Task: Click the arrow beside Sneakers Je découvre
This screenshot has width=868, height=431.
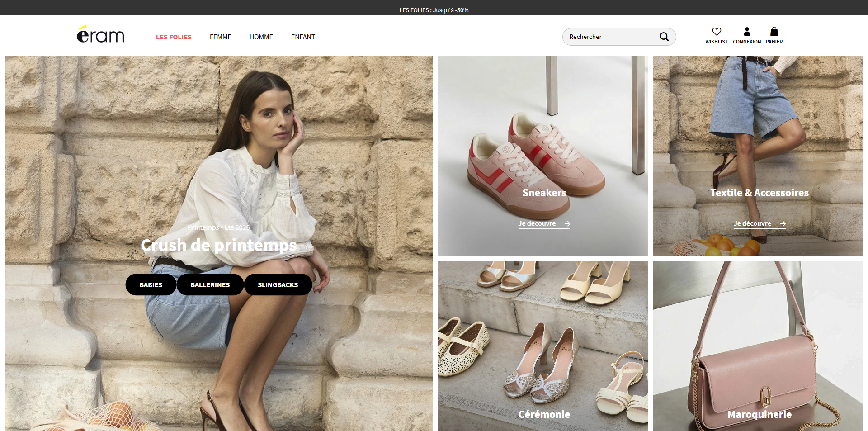Action: pyautogui.click(x=567, y=224)
